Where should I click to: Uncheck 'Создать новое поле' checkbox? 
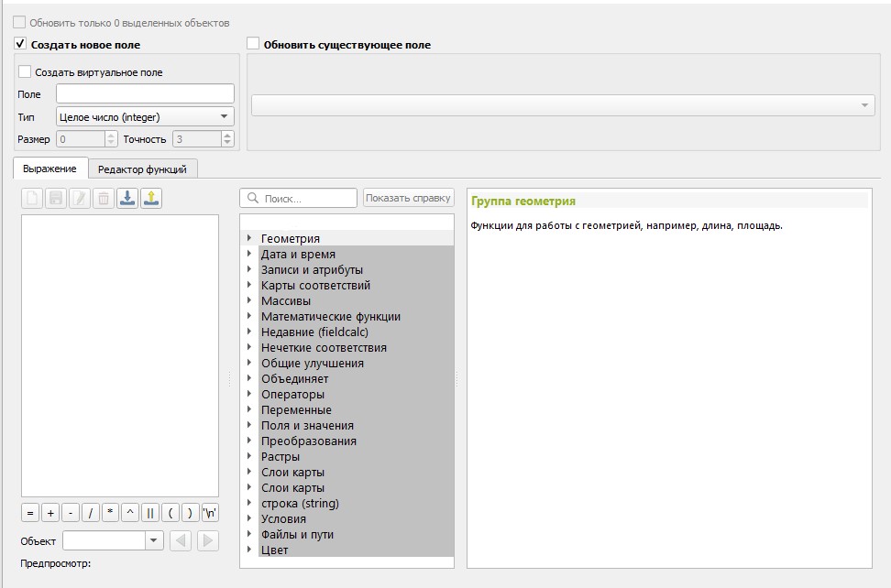20,44
